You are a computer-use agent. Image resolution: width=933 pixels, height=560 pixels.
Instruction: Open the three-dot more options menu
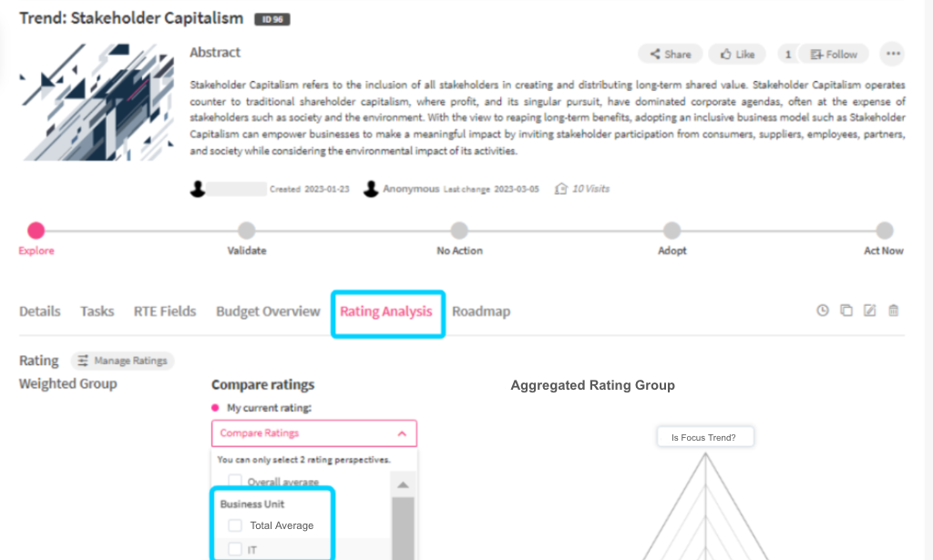point(893,54)
